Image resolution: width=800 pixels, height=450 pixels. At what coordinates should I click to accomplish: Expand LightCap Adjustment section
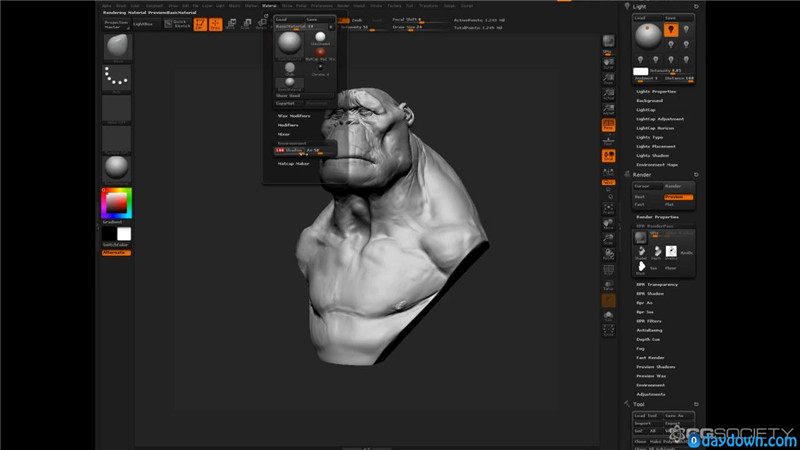(x=660, y=119)
